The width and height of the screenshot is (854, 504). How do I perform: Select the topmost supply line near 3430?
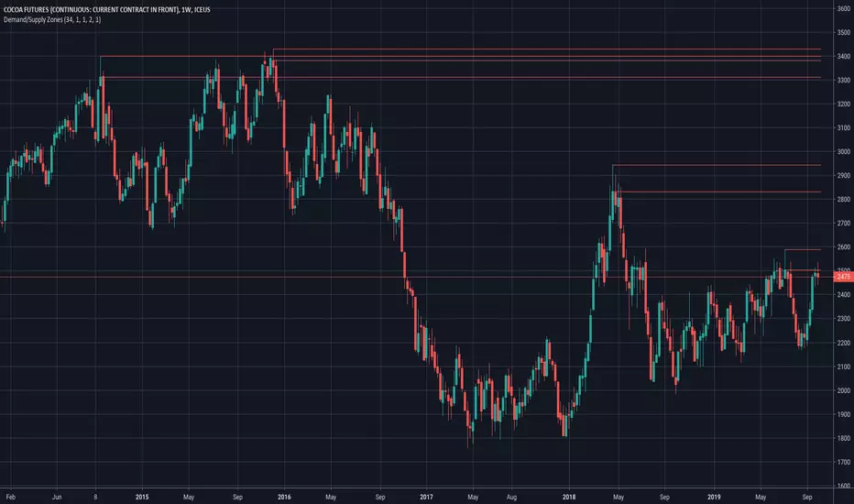point(547,49)
